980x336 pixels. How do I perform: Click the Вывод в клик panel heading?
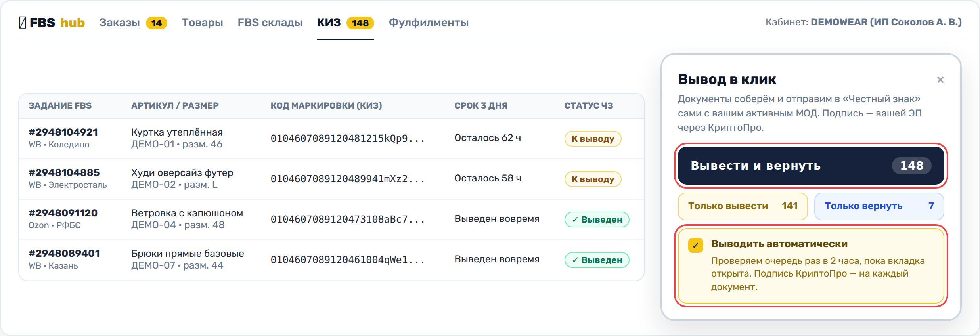[727, 79]
